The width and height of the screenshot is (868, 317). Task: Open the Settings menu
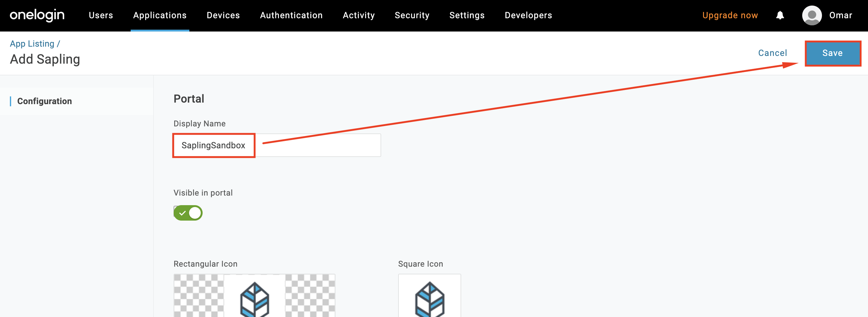467,15
